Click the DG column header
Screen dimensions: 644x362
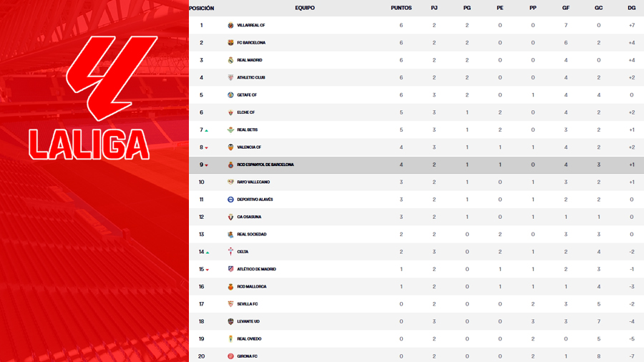[631, 8]
